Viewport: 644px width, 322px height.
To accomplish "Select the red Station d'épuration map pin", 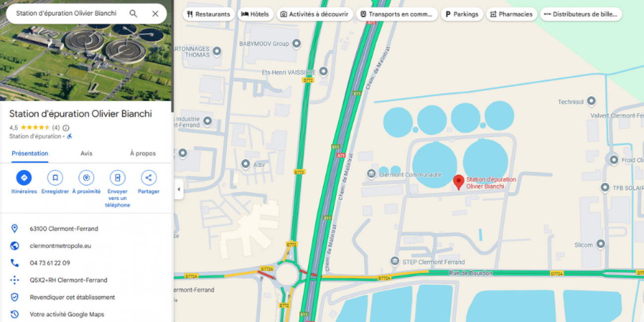I will [459, 182].
